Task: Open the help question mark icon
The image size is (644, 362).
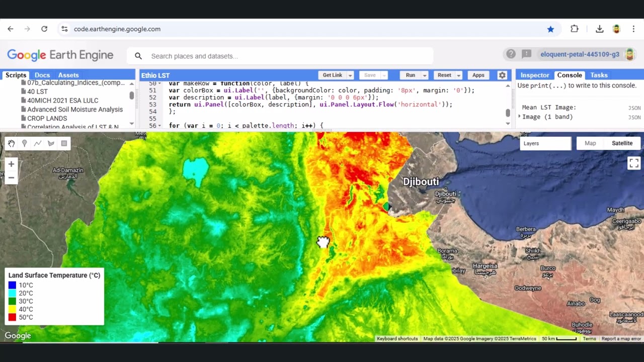Action: pyautogui.click(x=511, y=54)
